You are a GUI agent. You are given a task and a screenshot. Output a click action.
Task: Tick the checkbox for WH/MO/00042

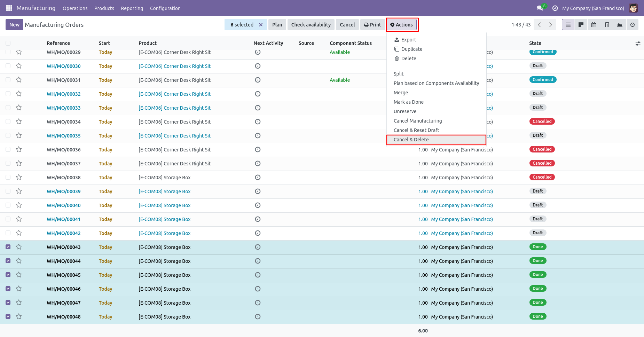pos(8,233)
